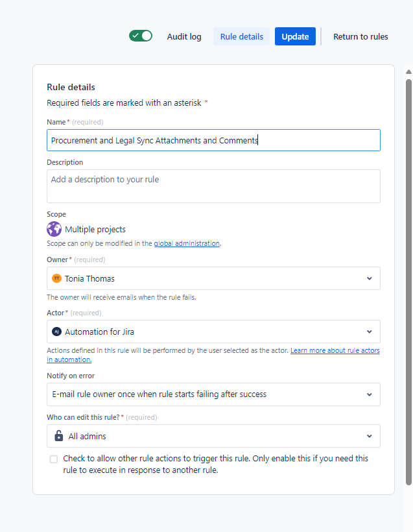
Task: Click the Description text area
Action: (x=213, y=186)
